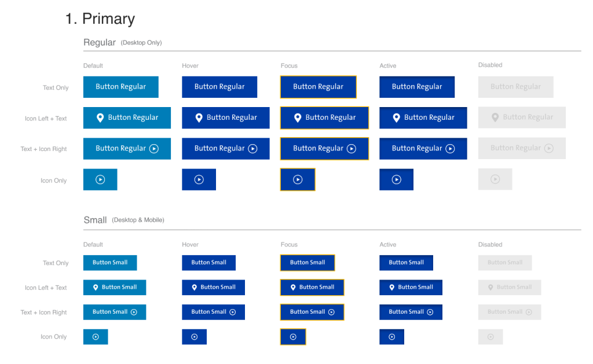
Task: Click the Regular Default icon-only play button
Action: tap(100, 179)
